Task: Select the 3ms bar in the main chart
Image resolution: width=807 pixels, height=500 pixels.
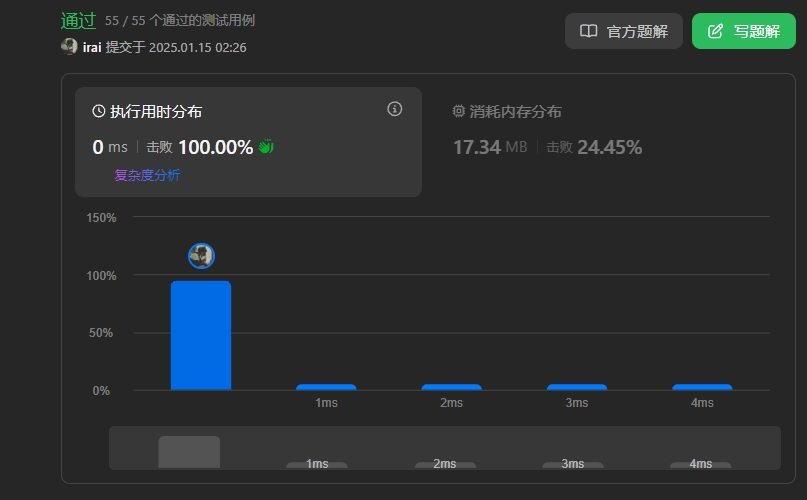Action: [x=577, y=387]
